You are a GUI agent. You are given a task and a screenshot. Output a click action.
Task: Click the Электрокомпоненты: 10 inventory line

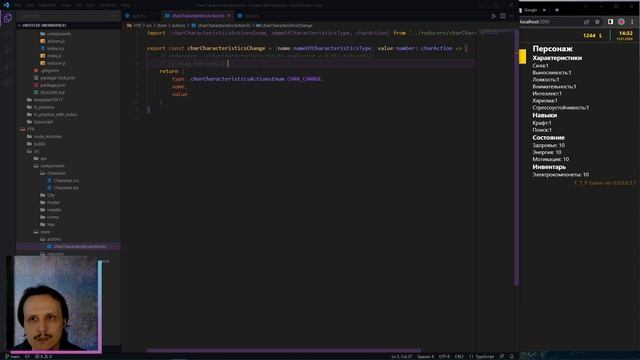click(560, 174)
